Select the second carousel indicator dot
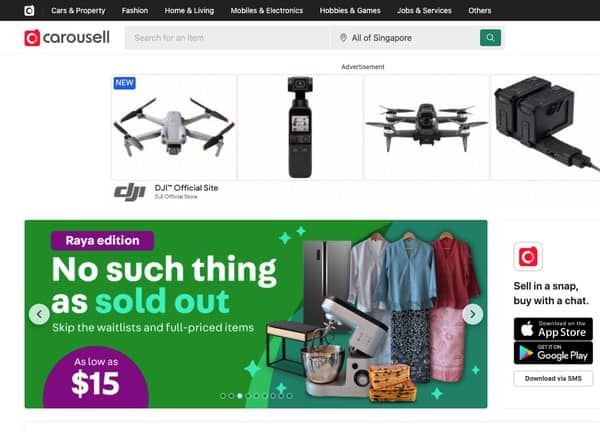Screen dimensions: 600x432 [x=232, y=396]
